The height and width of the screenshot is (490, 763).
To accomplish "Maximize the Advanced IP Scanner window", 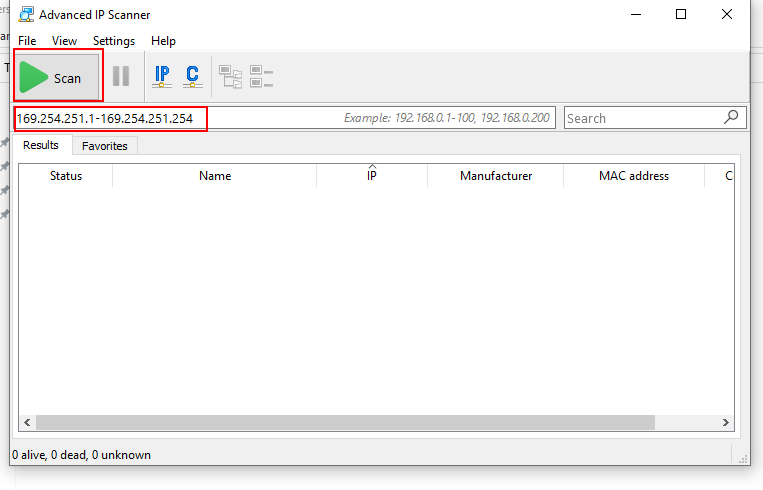I will (681, 15).
